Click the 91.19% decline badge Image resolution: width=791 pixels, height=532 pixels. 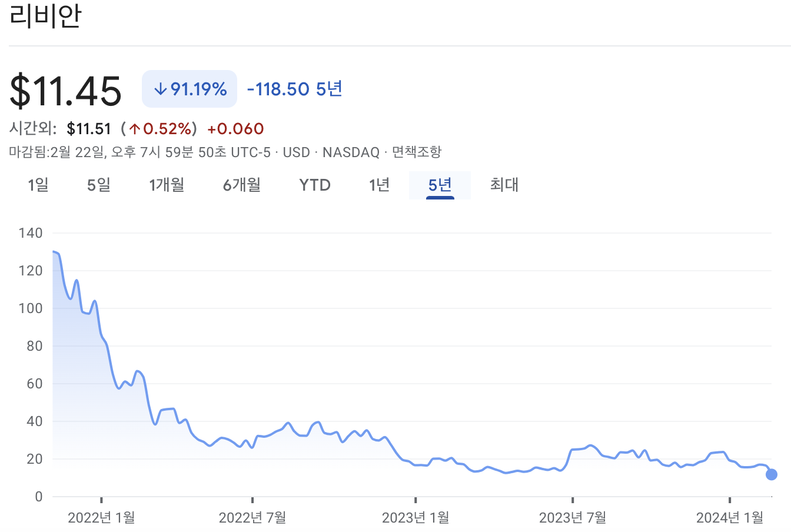point(190,89)
